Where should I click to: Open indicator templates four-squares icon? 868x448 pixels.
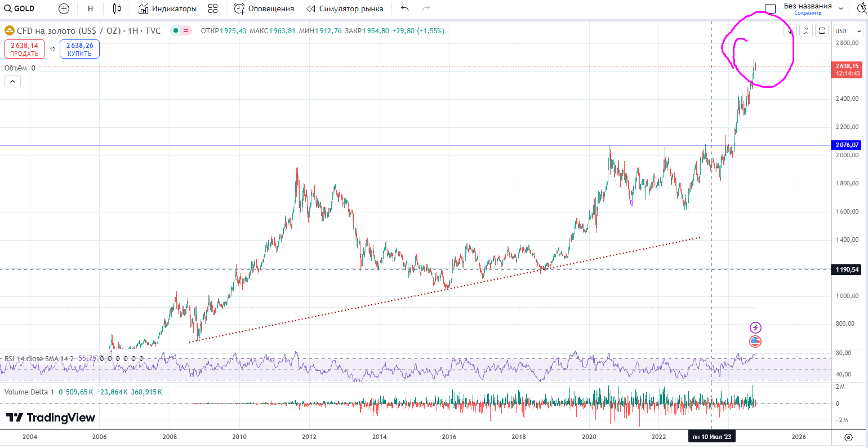tap(212, 8)
